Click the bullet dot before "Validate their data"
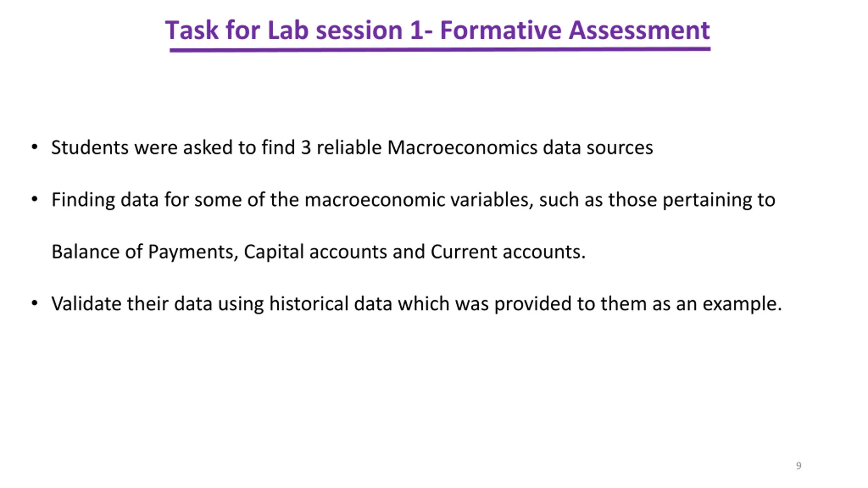This screenshot has height=488, width=868. point(34,303)
